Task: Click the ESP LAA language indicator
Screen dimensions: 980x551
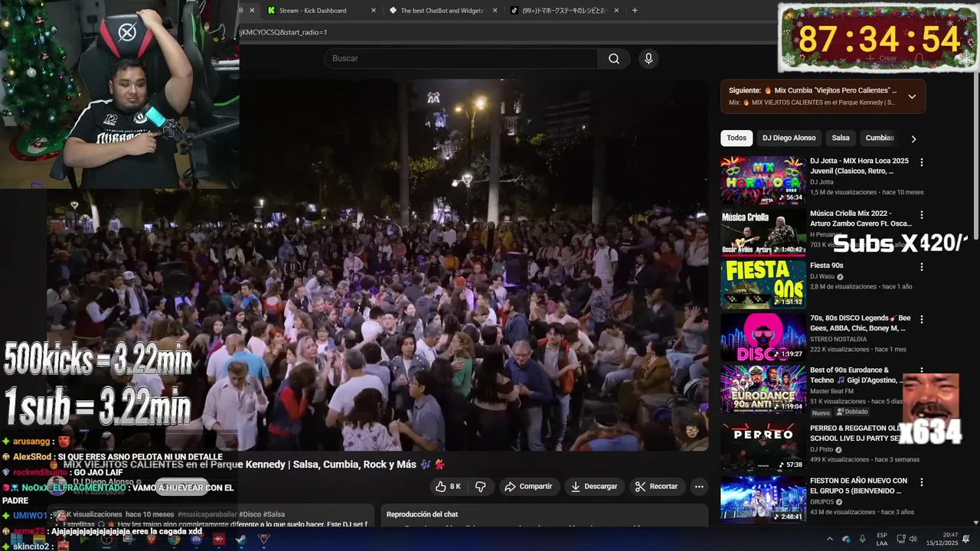Action: point(882,539)
